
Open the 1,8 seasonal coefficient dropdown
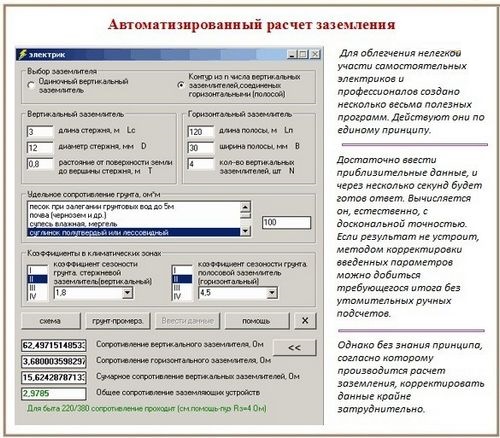click(x=127, y=293)
